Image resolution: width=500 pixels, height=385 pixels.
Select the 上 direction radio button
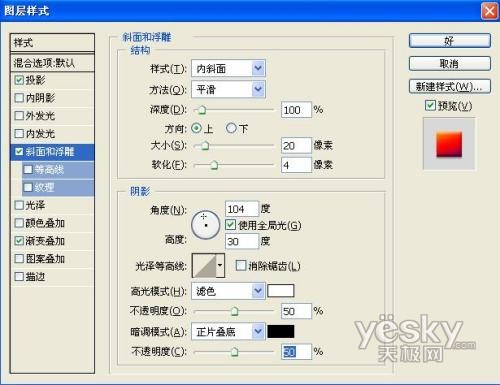(x=197, y=128)
